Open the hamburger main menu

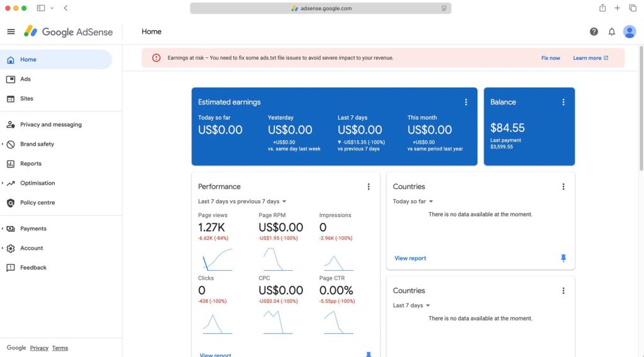point(11,31)
